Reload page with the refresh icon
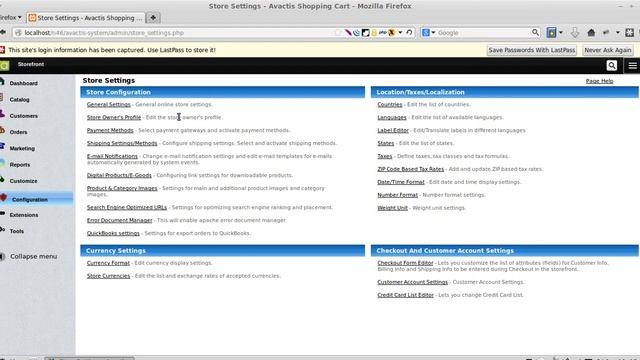 409,32
